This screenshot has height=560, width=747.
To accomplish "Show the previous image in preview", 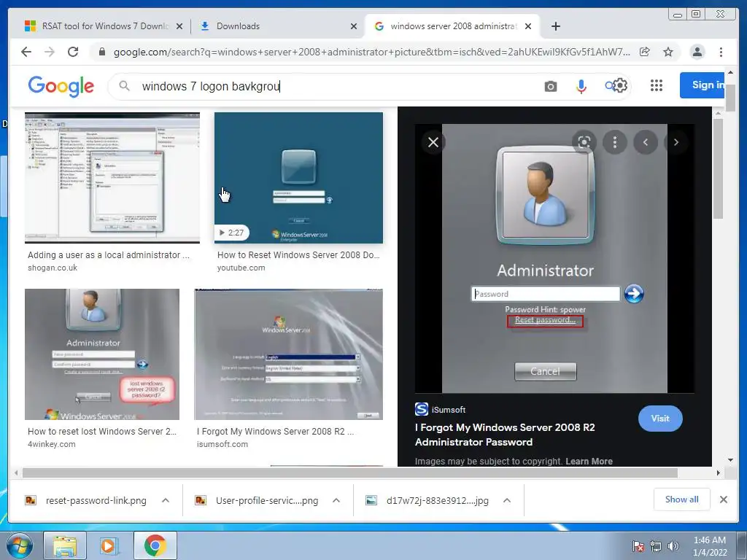I will pos(646,142).
